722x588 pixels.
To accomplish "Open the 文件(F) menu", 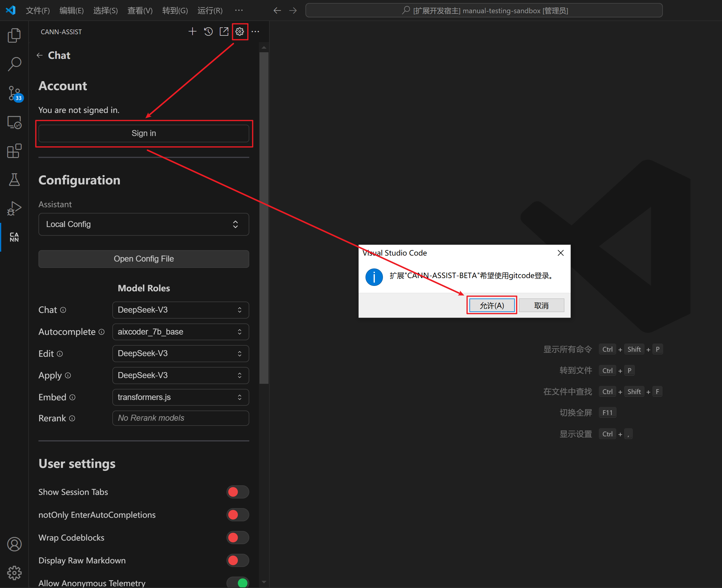I will point(38,11).
